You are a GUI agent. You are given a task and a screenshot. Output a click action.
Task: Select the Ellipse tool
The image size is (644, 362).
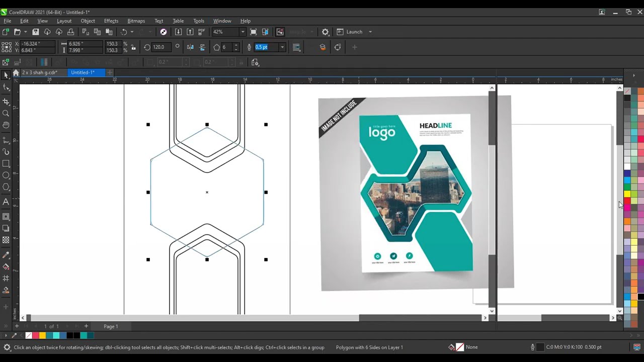pos(6,175)
